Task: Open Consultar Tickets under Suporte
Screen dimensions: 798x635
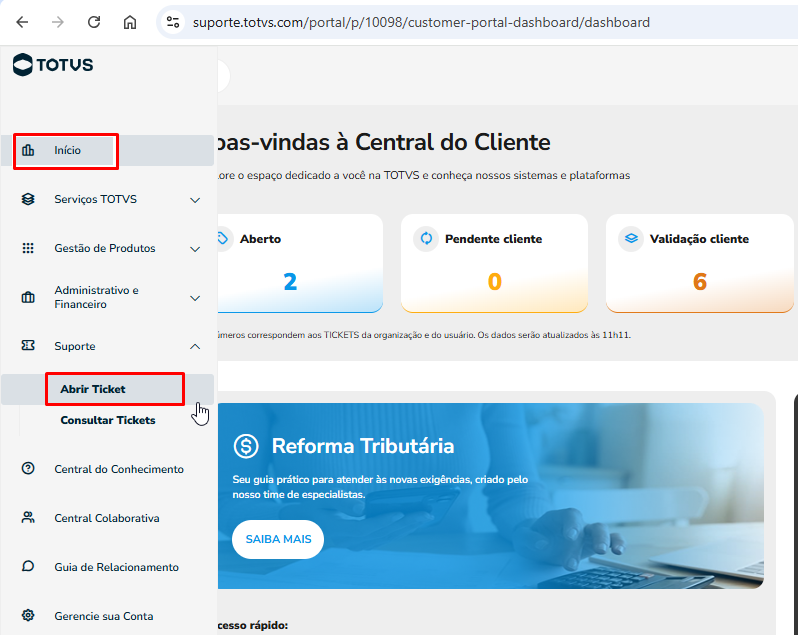Action: [x=108, y=420]
